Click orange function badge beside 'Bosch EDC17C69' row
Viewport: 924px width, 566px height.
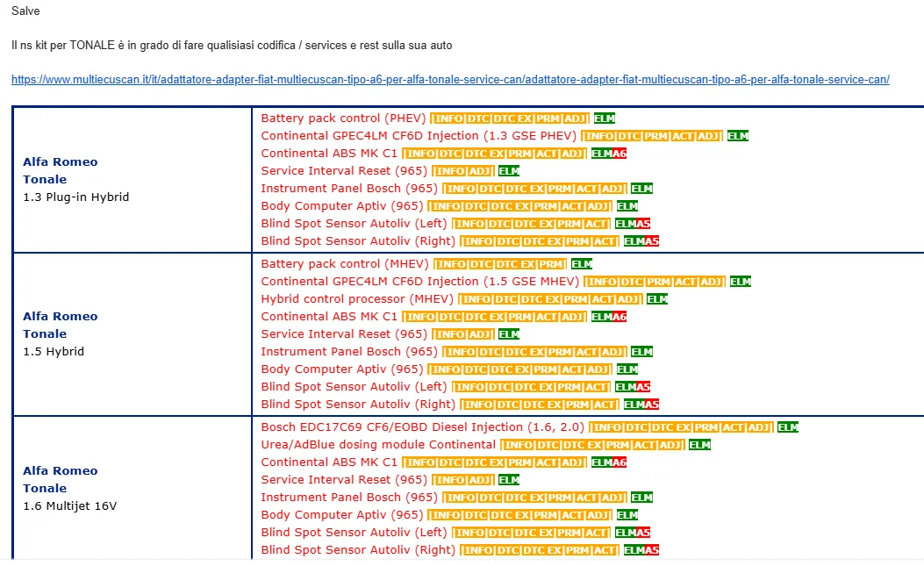click(x=681, y=427)
